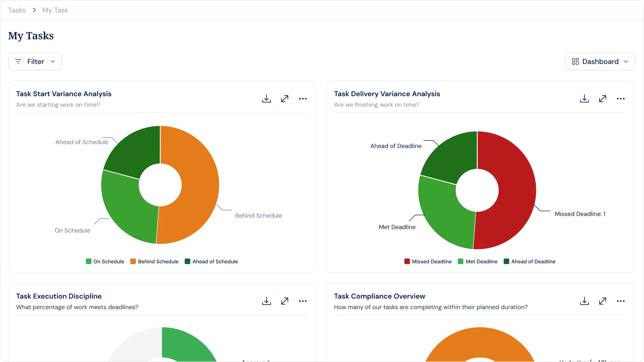This screenshot has height=362, width=644.
Task: Download the Task Execution Discipline chart
Action: point(266,301)
